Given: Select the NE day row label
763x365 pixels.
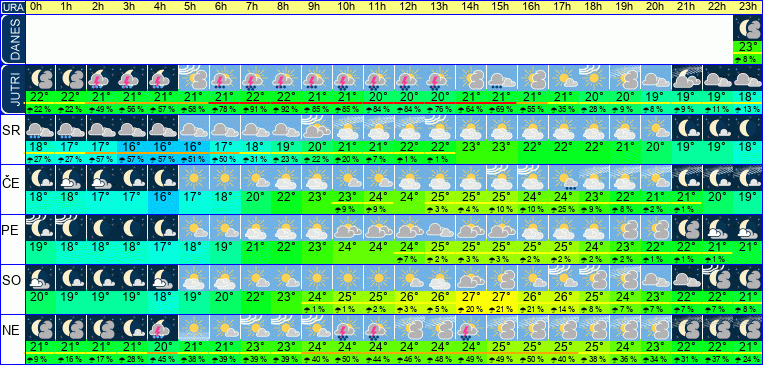Looking at the screenshot, I should point(11,331).
